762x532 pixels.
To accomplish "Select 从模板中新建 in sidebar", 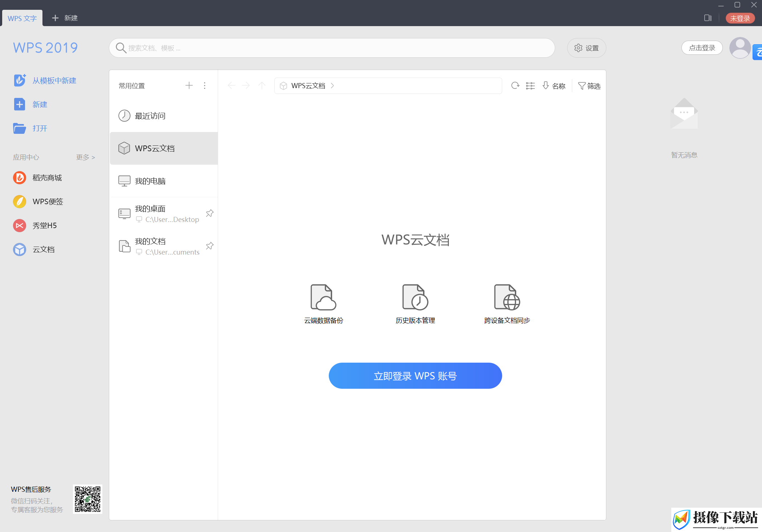I will point(45,81).
